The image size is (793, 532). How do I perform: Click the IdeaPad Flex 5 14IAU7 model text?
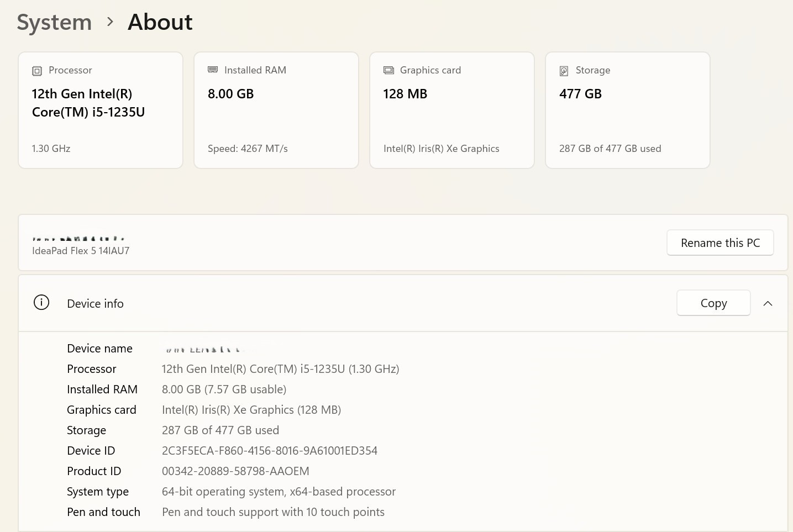(81, 251)
